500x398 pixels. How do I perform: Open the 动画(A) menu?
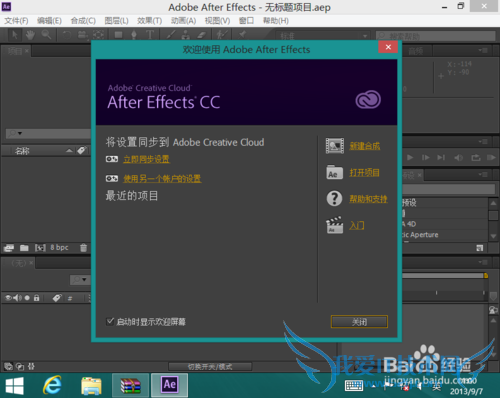click(183, 21)
